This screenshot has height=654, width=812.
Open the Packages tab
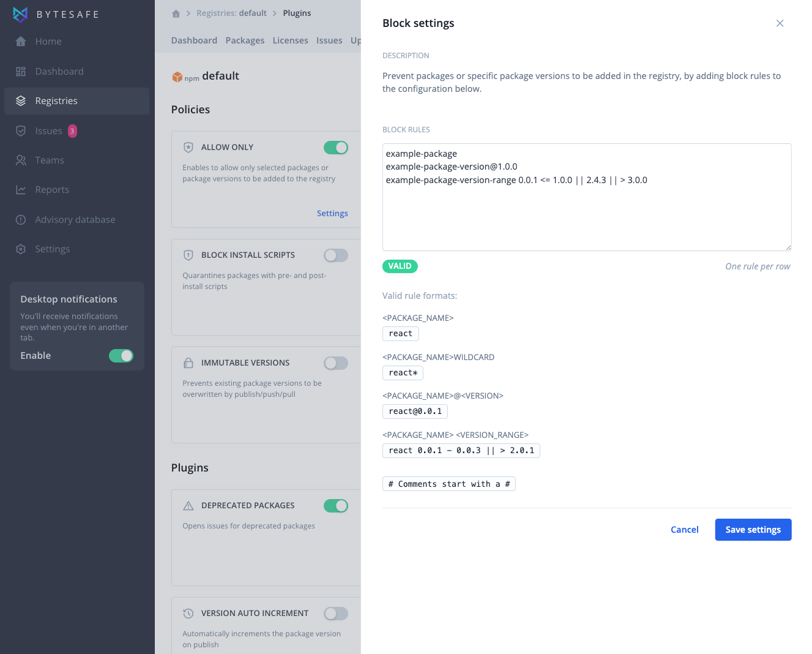click(x=245, y=40)
